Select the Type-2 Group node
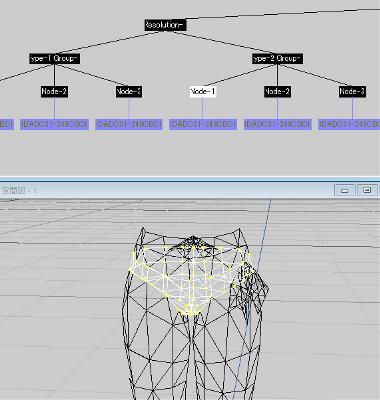 277,59
